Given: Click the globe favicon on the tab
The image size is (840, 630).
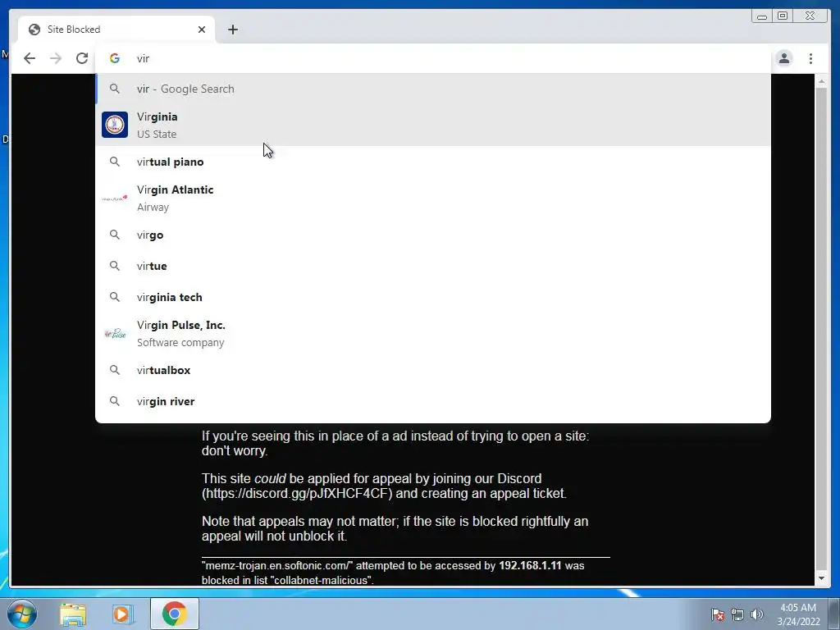Looking at the screenshot, I should click(x=34, y=30).
